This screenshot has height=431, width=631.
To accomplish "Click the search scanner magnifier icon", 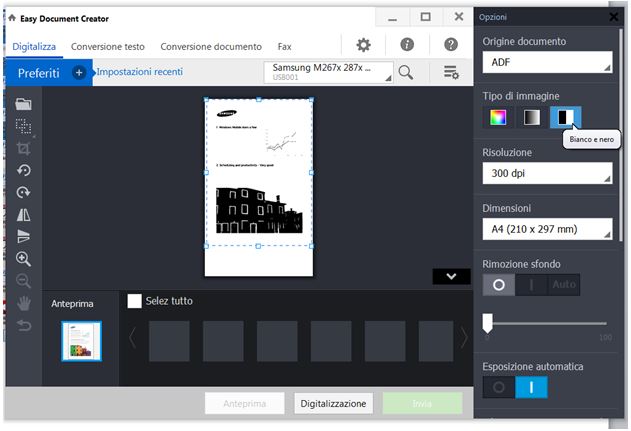I will (406, 72).
